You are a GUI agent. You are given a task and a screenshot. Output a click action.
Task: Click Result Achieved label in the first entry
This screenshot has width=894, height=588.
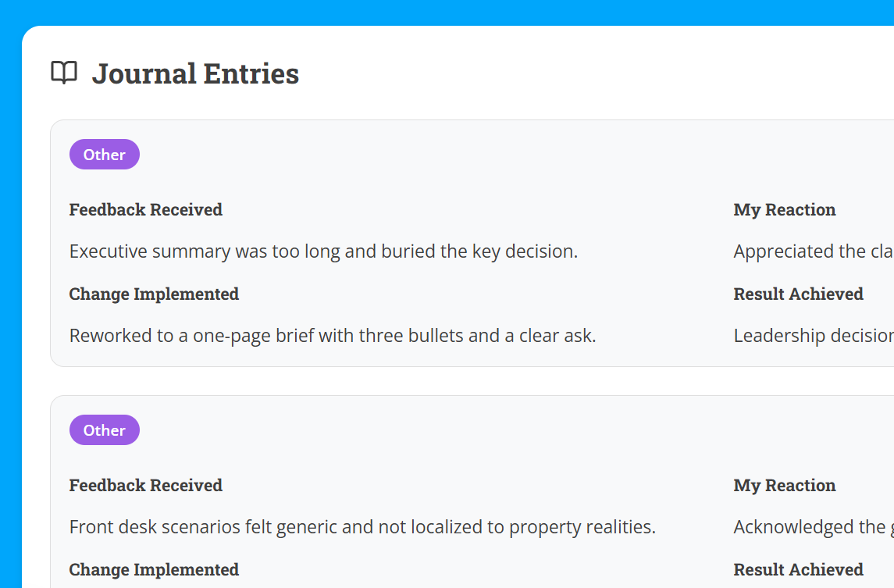798,294
